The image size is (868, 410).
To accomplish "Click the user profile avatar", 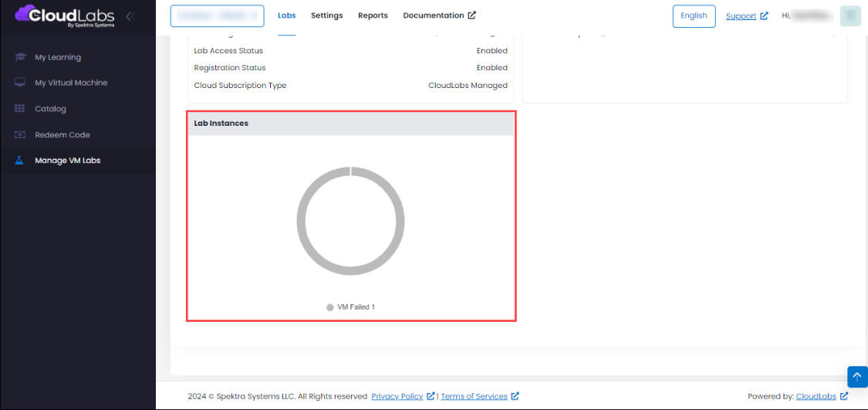I will [x=850, y=16].
